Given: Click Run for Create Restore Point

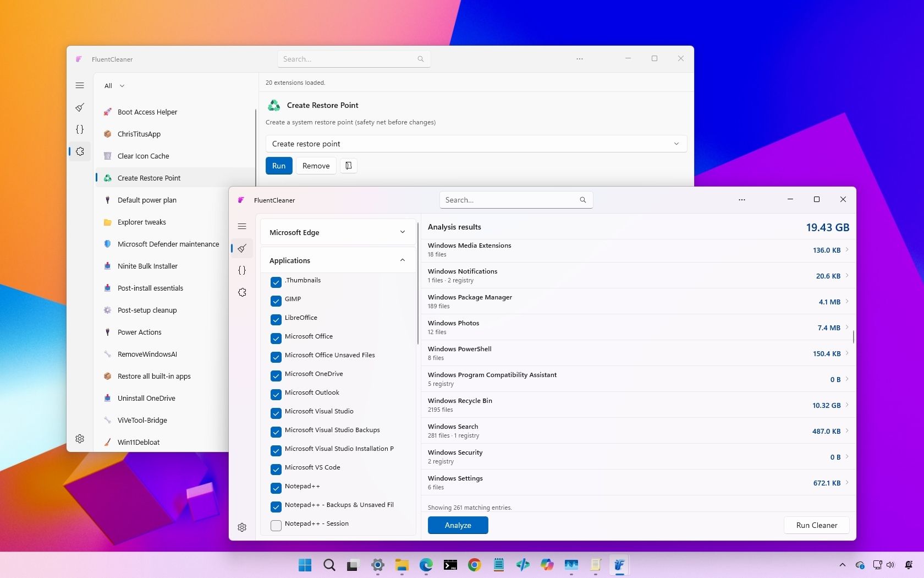Looking at the screenshot, I should tap(279, 166).
